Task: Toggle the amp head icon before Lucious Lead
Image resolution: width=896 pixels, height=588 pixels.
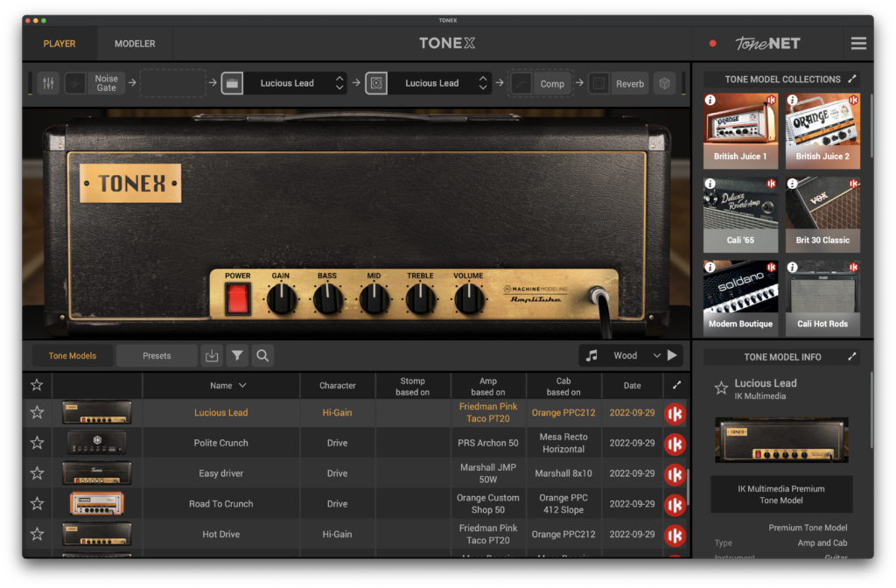Action: 232,83
